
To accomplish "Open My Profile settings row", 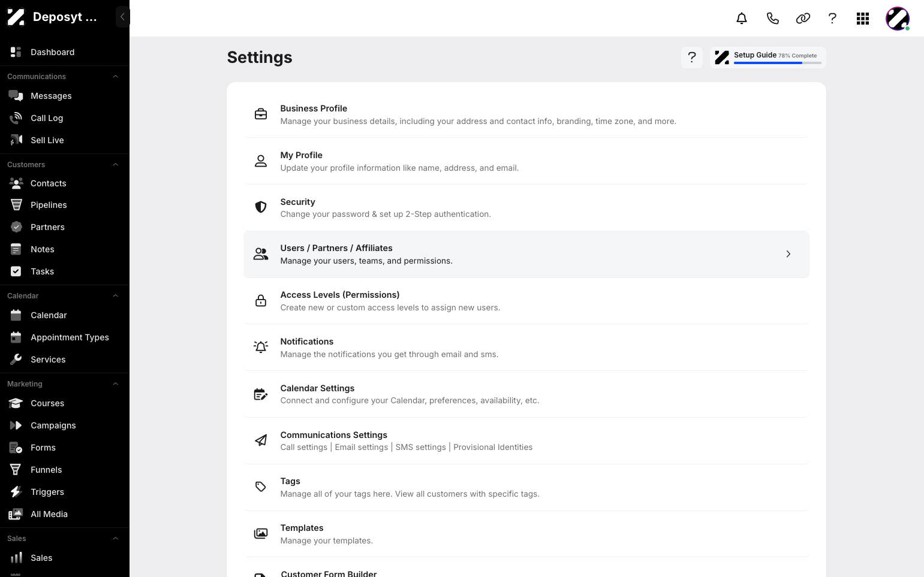I will 526,161.
